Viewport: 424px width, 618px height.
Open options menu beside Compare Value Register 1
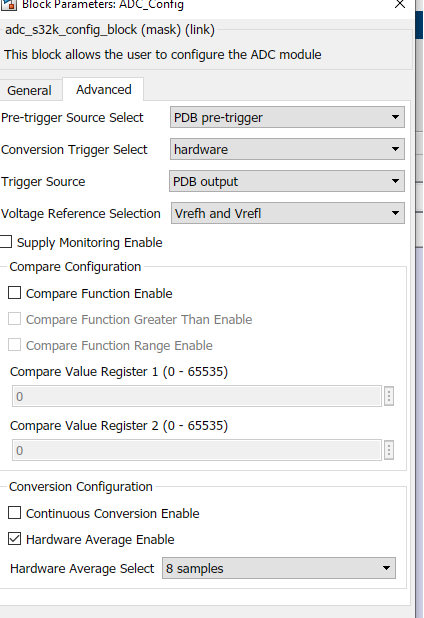(389, 396)
